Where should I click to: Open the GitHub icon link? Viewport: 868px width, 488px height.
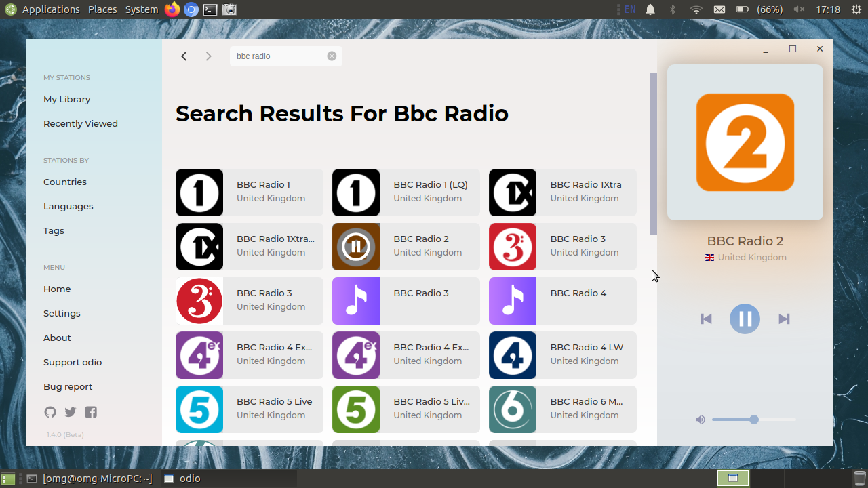[50, 412]
